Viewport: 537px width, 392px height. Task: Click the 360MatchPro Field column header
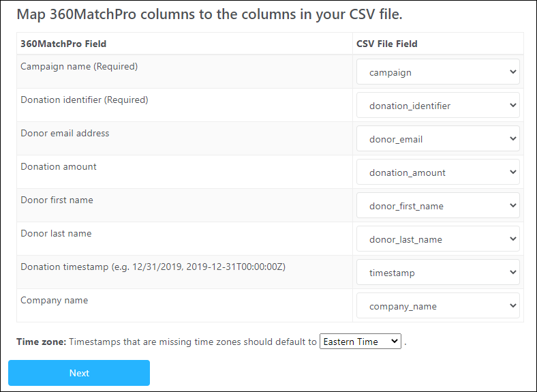coord(63,44)
